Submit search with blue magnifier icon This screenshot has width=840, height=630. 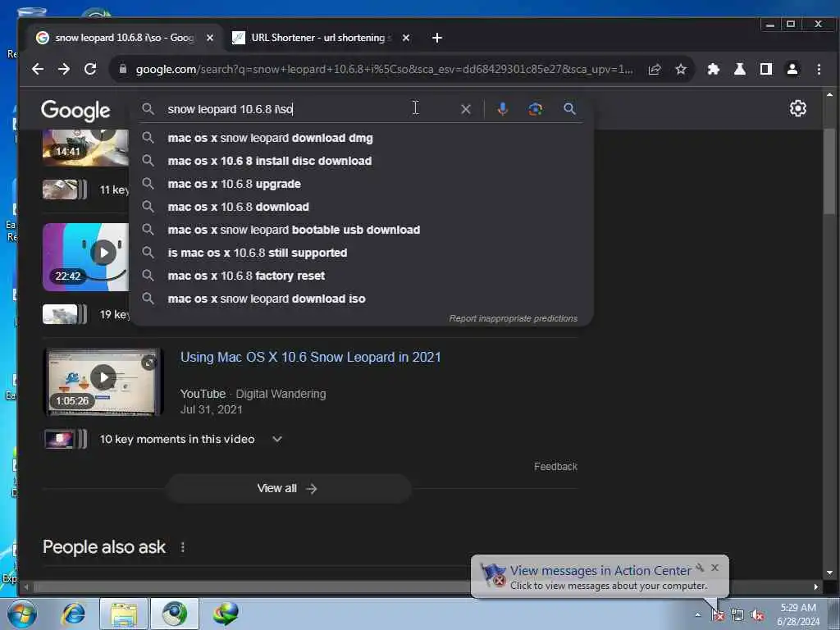(x=569, y=109)
